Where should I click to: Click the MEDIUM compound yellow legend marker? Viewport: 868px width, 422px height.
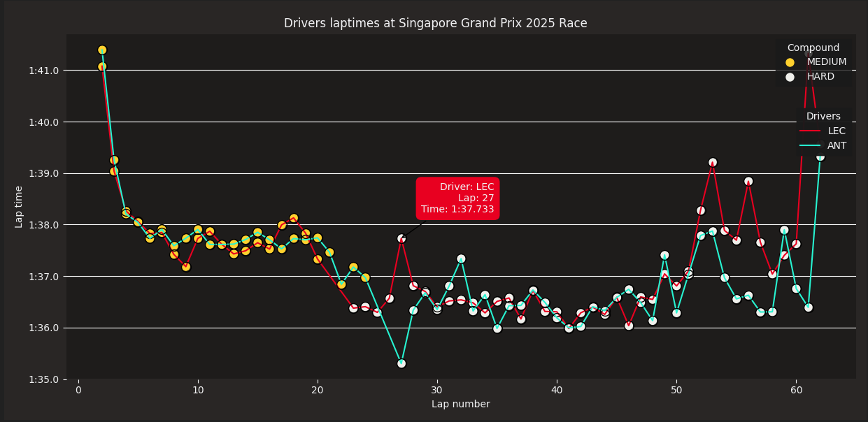pyautogui.click(x=790, y=62)
